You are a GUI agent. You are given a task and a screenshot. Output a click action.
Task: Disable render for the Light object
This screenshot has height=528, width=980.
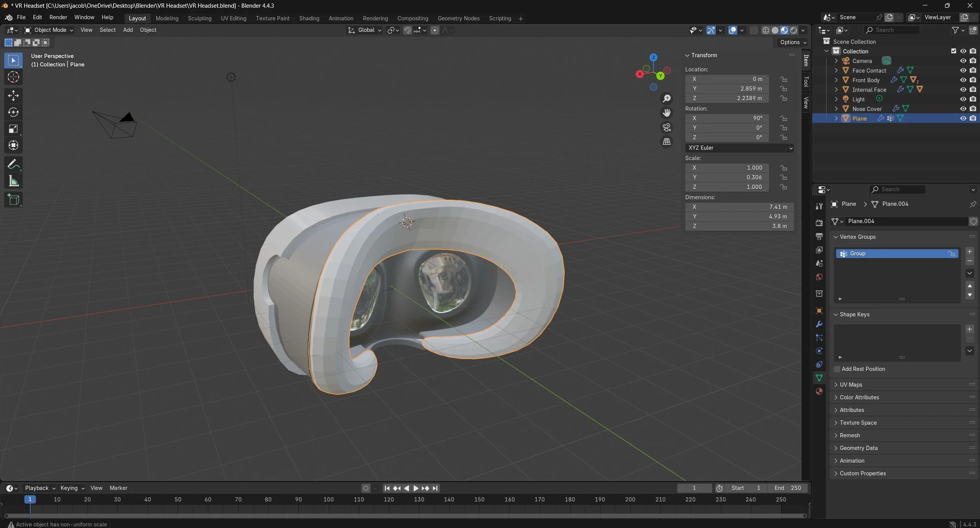(973, 99)
